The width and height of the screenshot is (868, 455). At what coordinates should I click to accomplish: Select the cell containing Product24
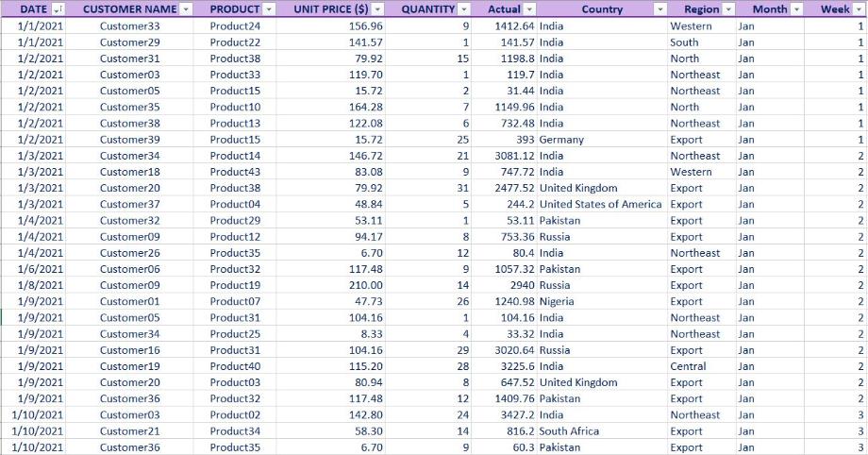[235, 25]
